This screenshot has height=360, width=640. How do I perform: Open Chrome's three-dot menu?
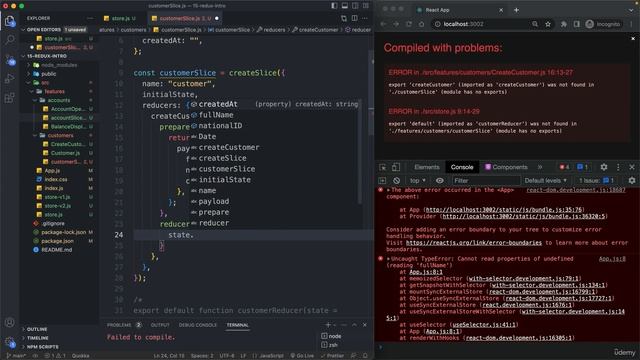(x=631, y=24)
